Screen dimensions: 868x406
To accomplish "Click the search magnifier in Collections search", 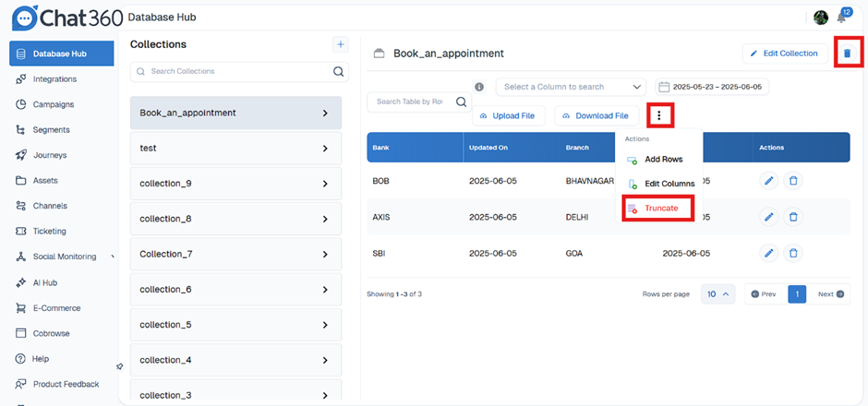I will (340, 71).
